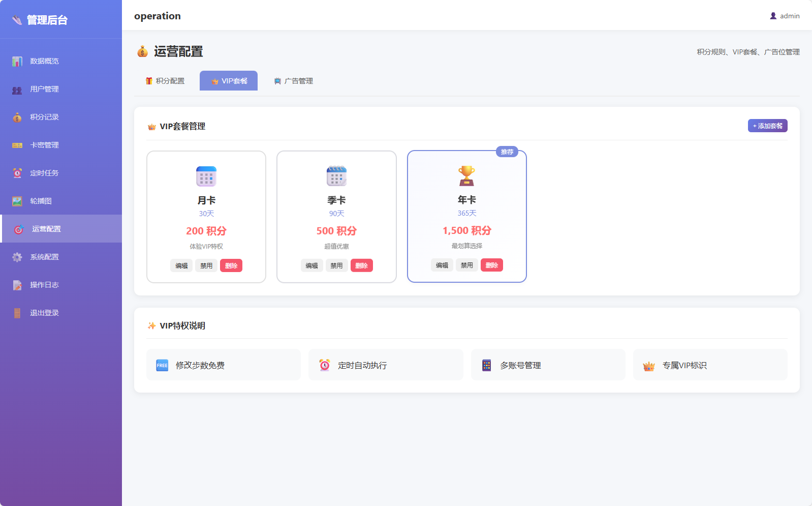This screenshot has width=812, height=506.
Task: Edit the 月卡 package
Action: 181,265
